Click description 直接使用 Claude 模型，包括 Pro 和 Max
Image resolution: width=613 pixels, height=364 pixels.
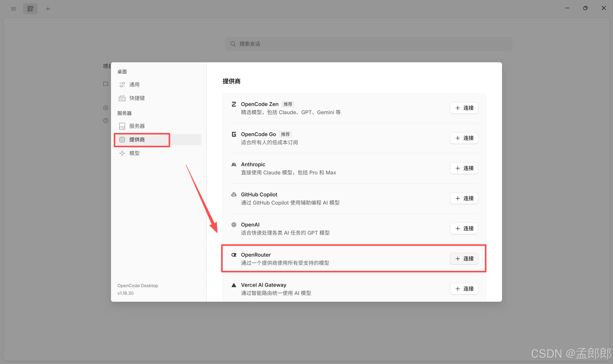(x=288, y=173)
